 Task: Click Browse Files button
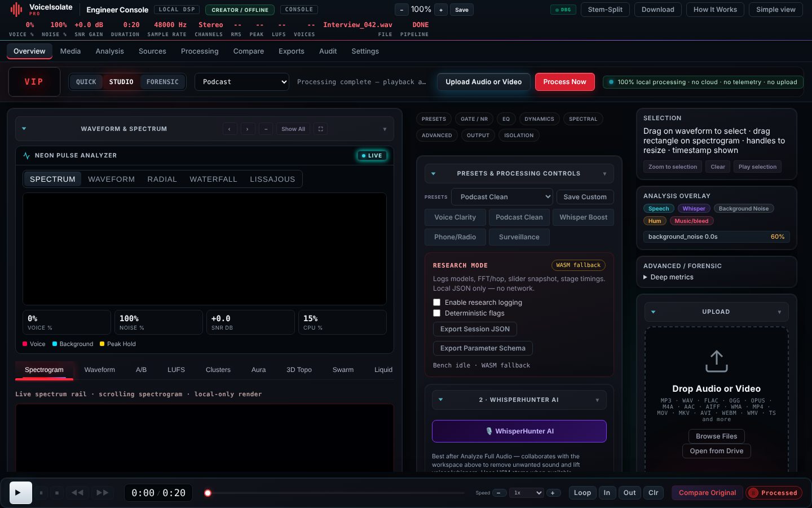point(716,436)
